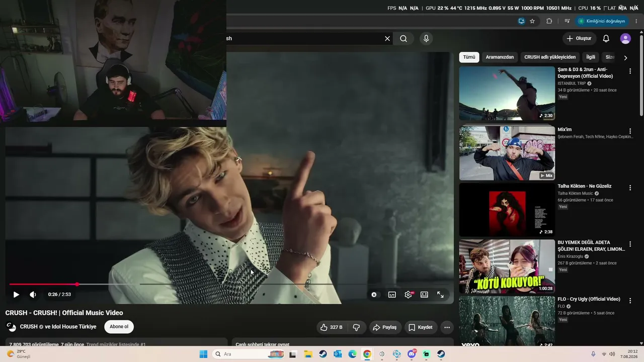
Task: Like the video with 327 B likes
Action: point(331,327)
